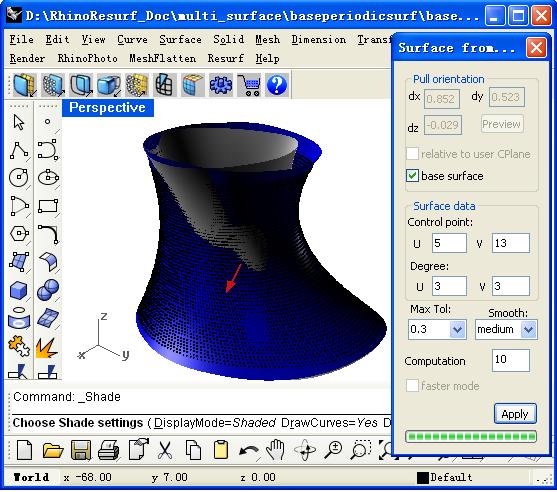Click the blue Help question mark icon
The image size is (557, 492).
(277, 85)
